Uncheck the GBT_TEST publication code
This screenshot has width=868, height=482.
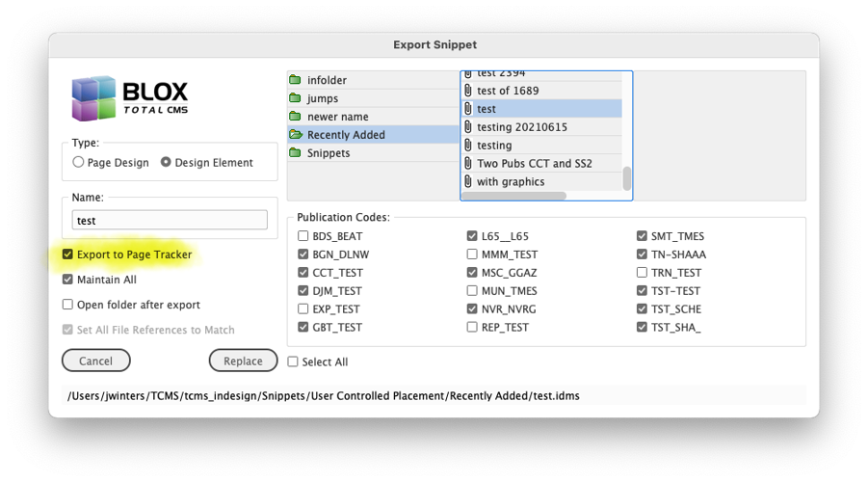[x=302, y=327]
